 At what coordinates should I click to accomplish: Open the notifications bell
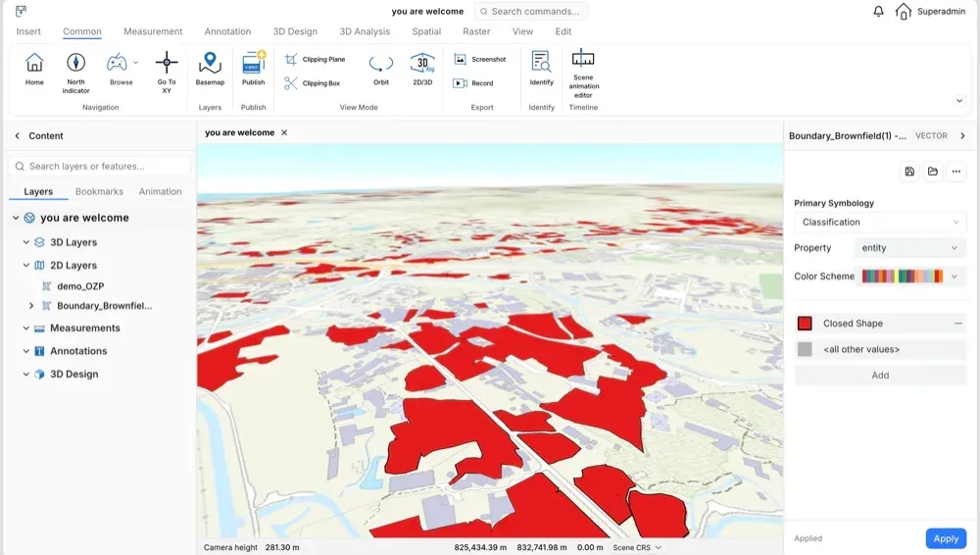878,11
